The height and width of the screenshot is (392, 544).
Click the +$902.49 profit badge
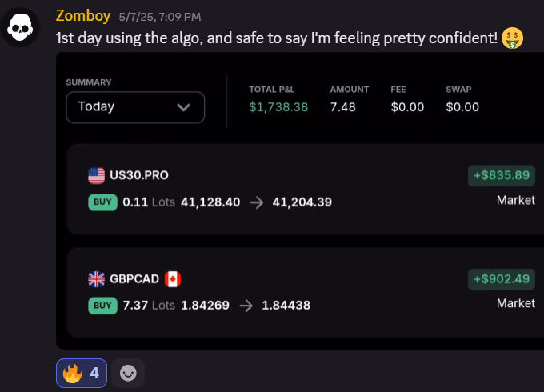click(501, 278)
